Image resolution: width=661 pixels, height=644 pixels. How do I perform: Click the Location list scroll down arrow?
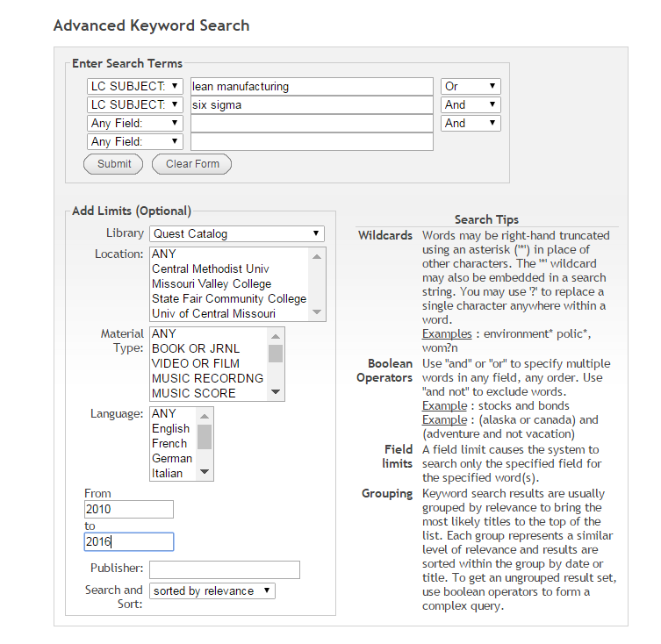point(317,312)
